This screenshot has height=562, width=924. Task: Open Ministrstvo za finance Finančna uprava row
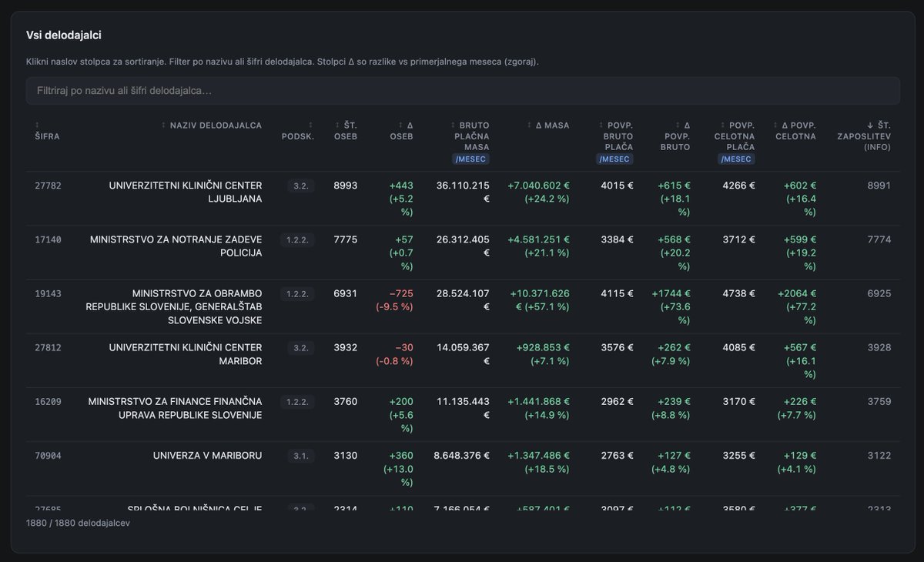[463, 414]
